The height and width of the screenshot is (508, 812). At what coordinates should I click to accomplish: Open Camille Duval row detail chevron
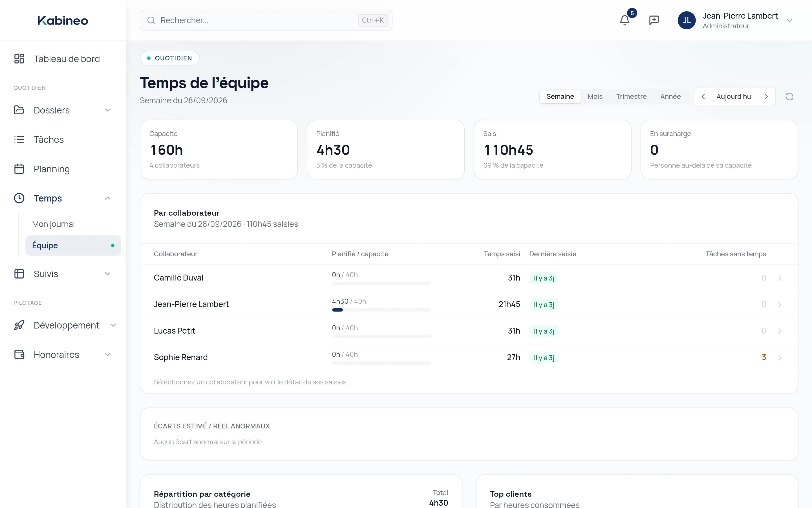click(x=780, y=278)
